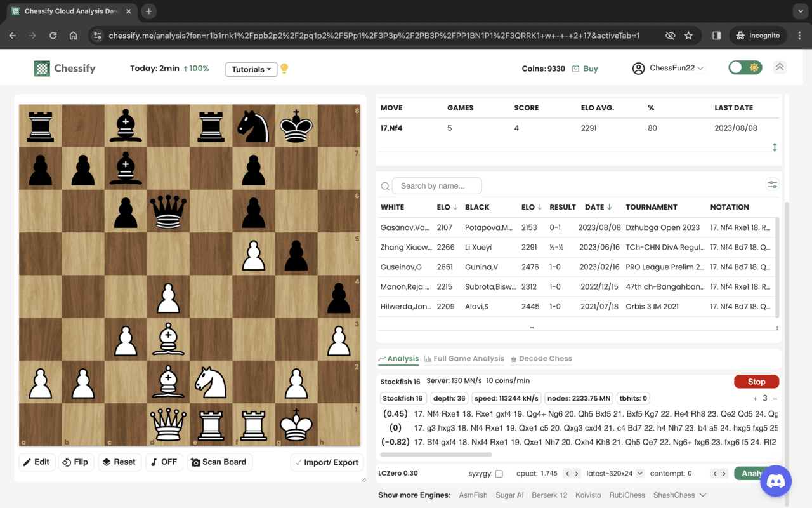Open Chrome side panel icon
The width and height of the screenshot is (812, 508).
click(x=716, y=36)
